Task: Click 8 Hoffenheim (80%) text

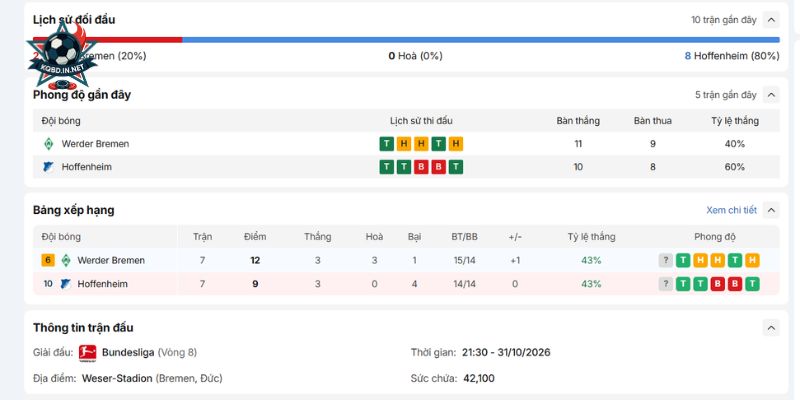Action: pos(732,56)
